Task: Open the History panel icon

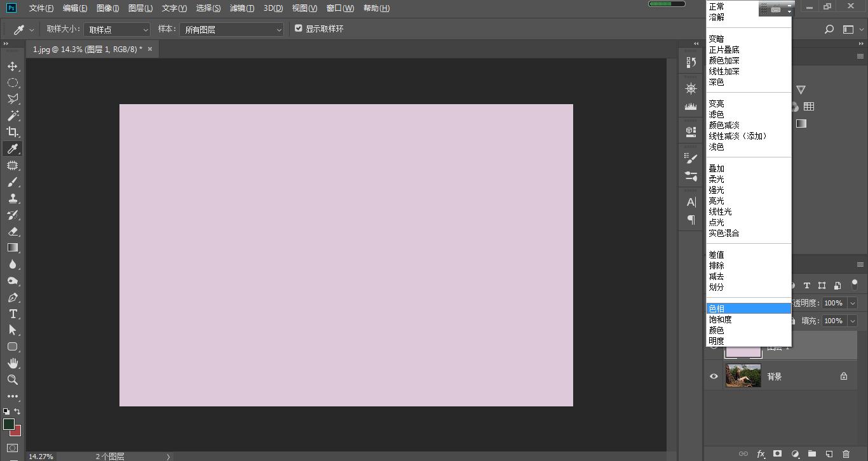Action: 691,62
